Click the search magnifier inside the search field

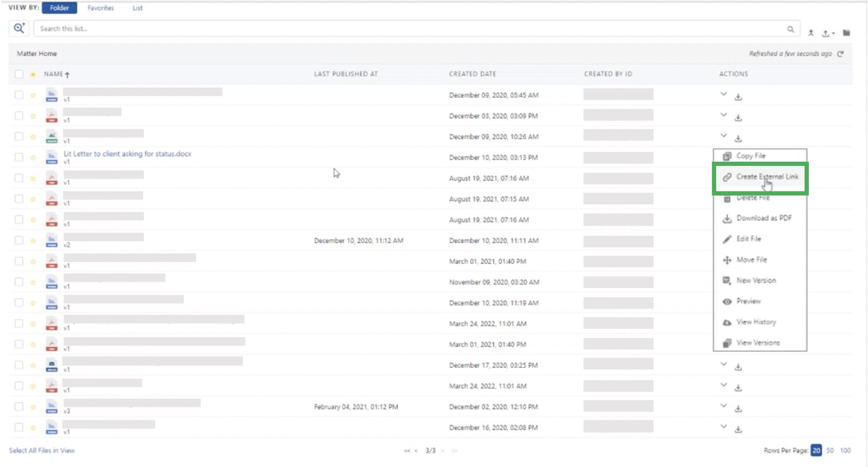tap(790, 29)
